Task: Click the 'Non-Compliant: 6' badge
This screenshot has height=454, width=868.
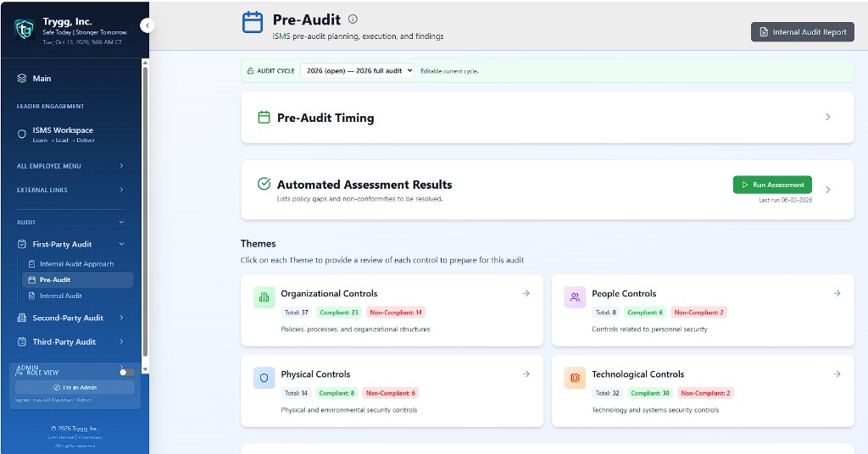Action: (390, 393)
